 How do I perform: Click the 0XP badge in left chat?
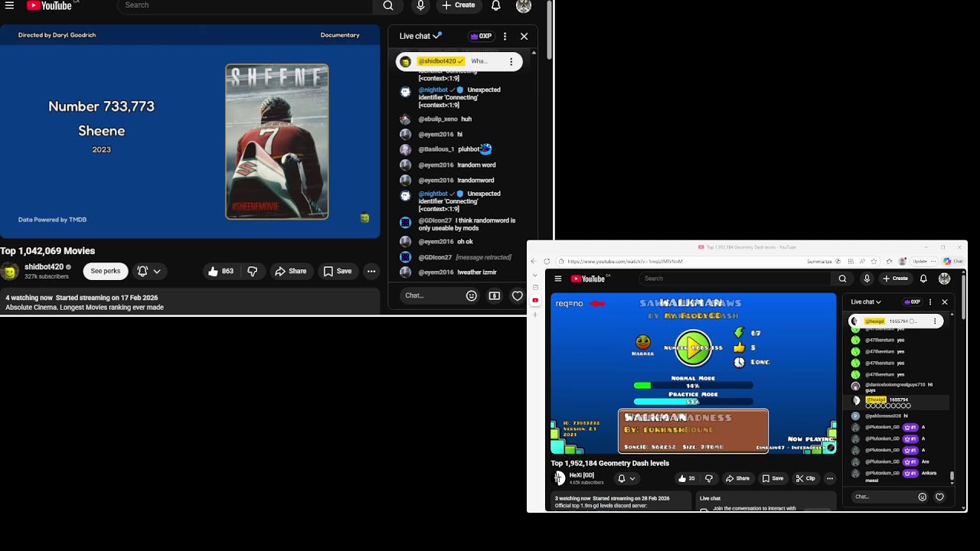coord(481,36)
